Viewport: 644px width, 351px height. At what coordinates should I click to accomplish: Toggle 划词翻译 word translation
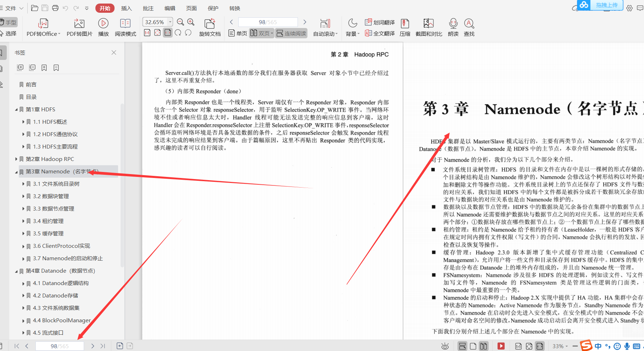[x=380, y=22]
